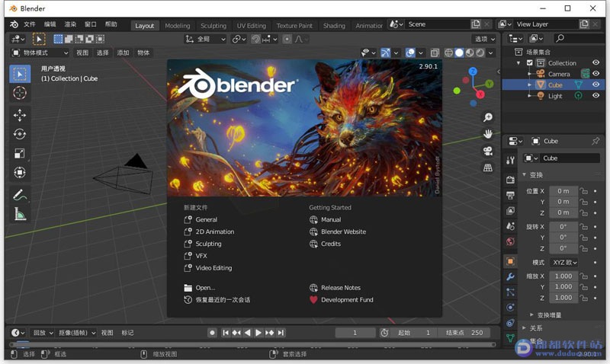Image resolution: width=610 pixels, height=364 pixels.
Task: Open the World properties tab icon
Action: pos(510,241)
